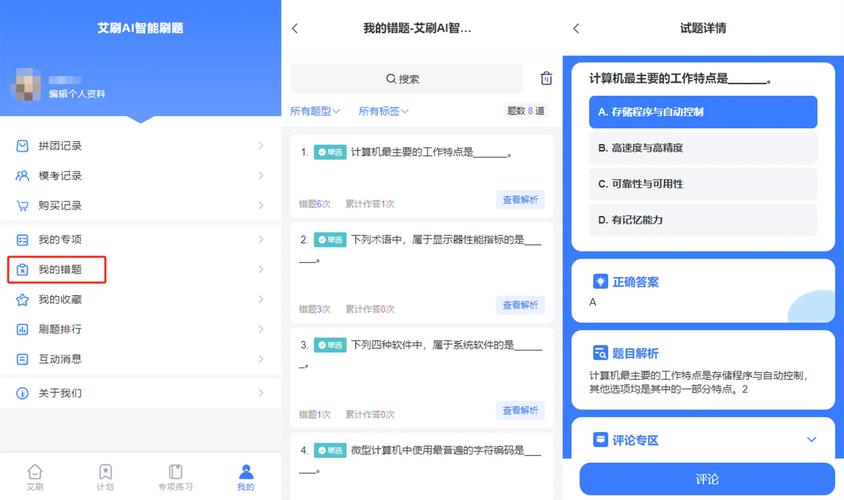The image size is (844, 500).
Task: Switch to 艾刷 home tab
Action: click(x=35, y=477)
